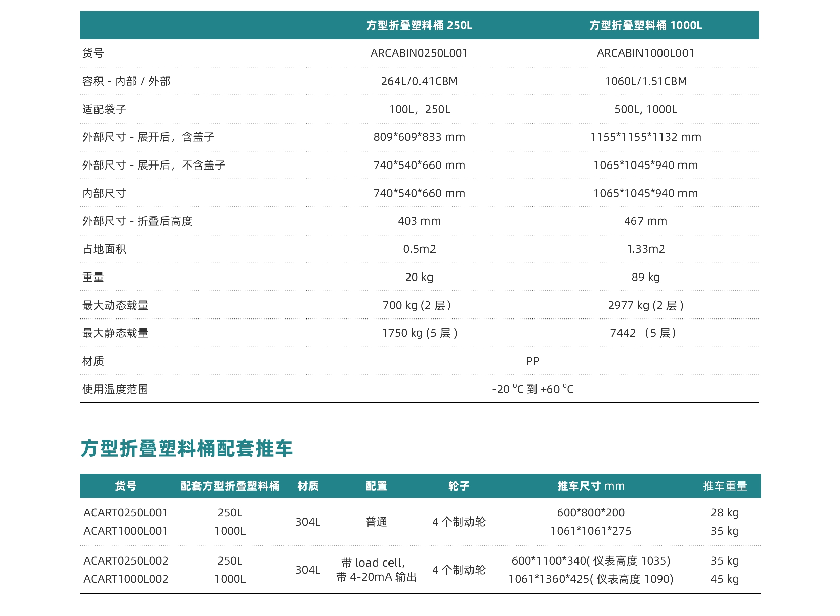Click the 容积 - 内部 / 外部 row label

pos(126,81)
